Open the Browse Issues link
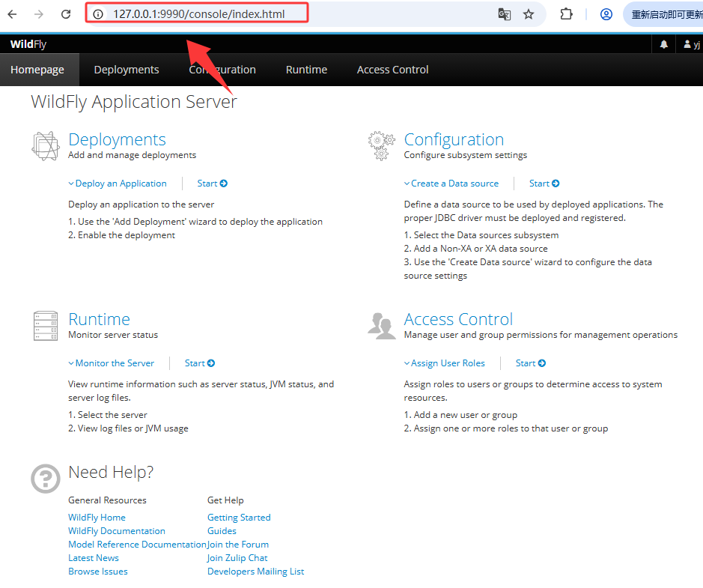 (x=98, y=572)
